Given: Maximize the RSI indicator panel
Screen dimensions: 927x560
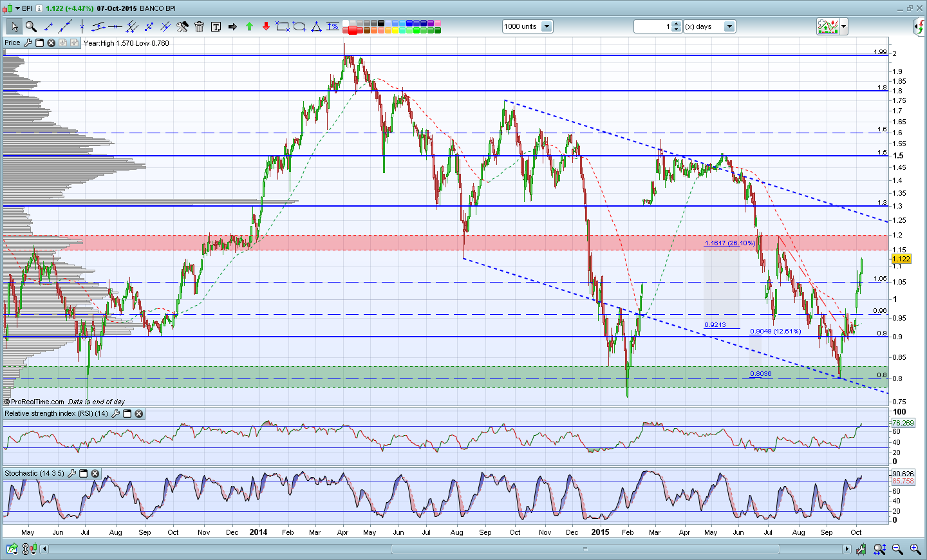Looking at the screenshot, I should tap(127, 413).
